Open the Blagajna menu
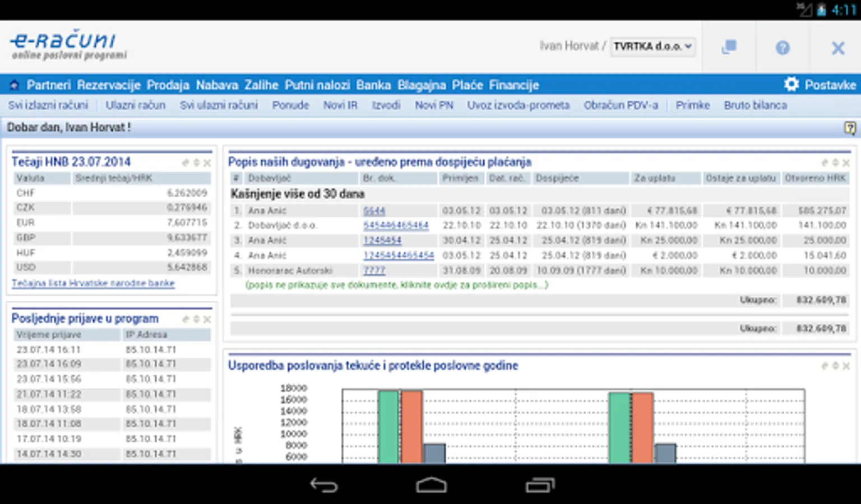Image resolution: width=861 pixels, height=504 pixels. click(x=422, y=85)
